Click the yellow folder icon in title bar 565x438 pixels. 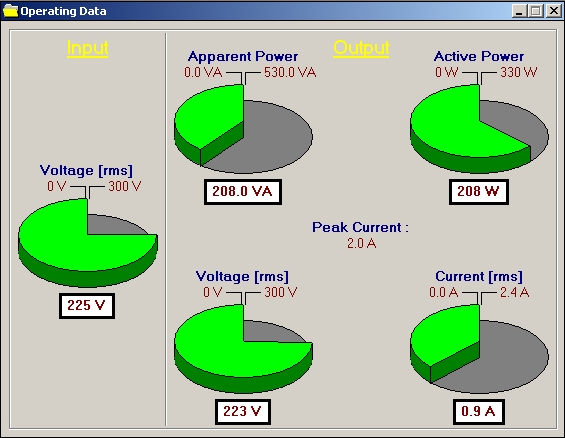pos(10,11)
